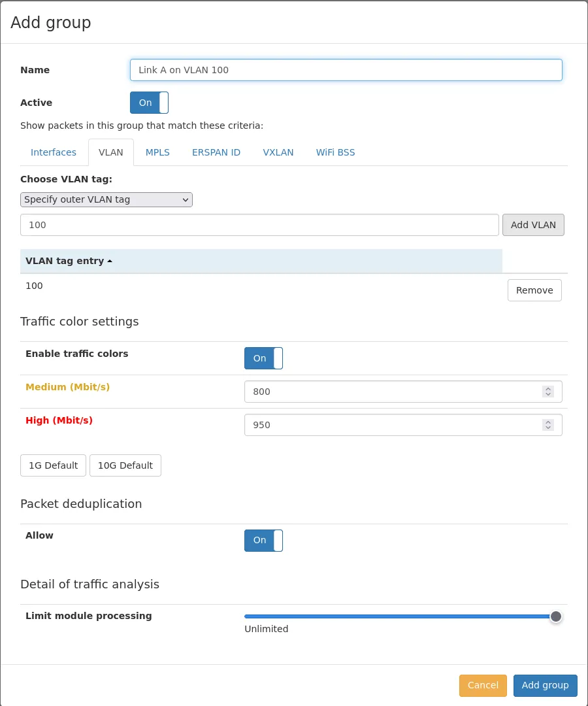The image size is (588, 706).
Task: Open the MPLS tab
Action: pos(157,152)
